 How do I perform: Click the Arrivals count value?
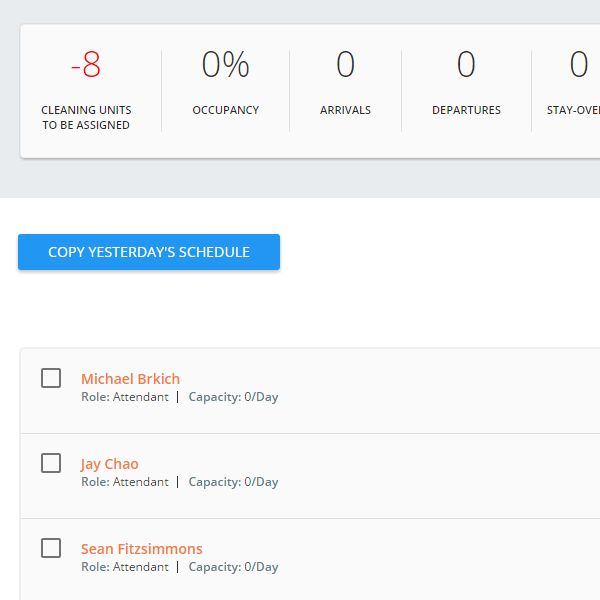point(346,64)
